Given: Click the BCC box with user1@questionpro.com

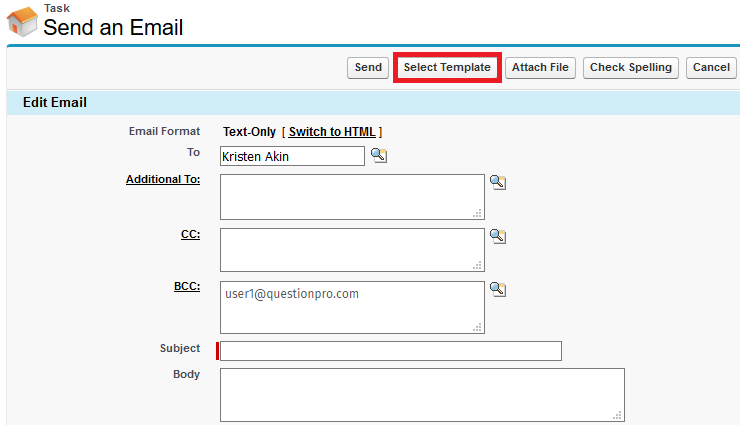Looking at the screenshot, I should coord(352,307).
